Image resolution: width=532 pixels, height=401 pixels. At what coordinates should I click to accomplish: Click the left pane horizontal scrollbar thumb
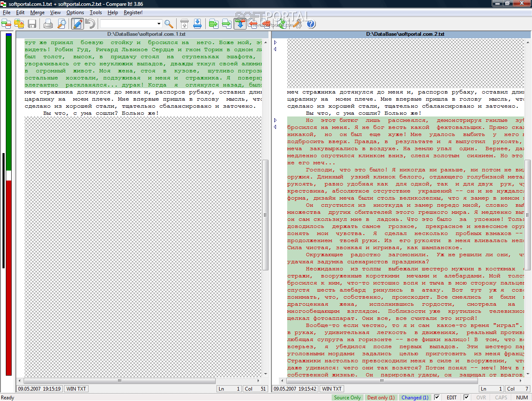tap(120, 381)
